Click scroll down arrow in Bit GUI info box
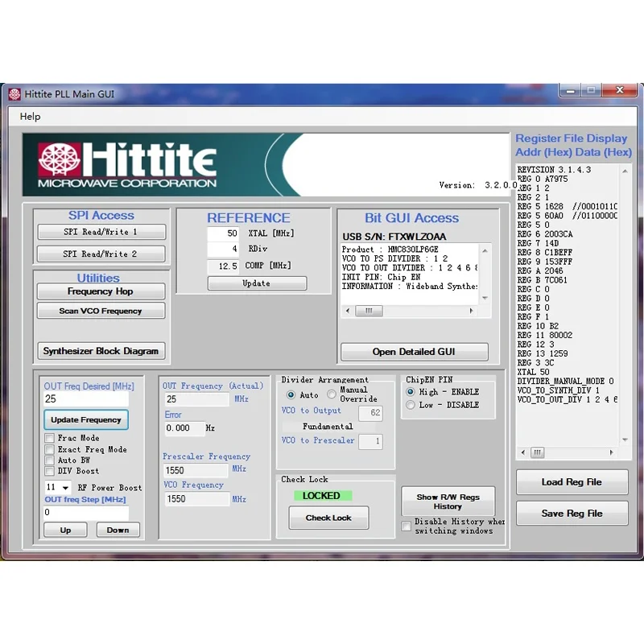This screenshot has width=644, height=644. pyautogui.click(x=485, y=298)
